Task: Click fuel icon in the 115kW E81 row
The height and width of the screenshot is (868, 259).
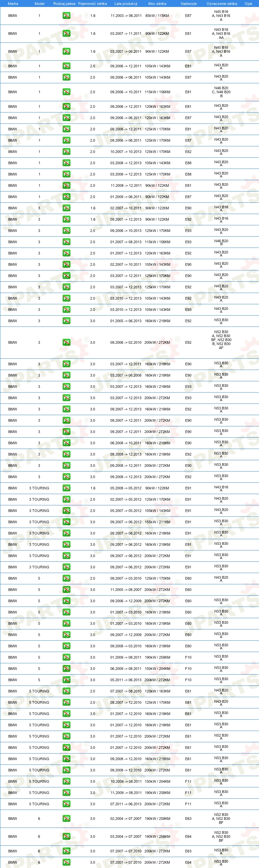Action: click(x=66, y=92)
